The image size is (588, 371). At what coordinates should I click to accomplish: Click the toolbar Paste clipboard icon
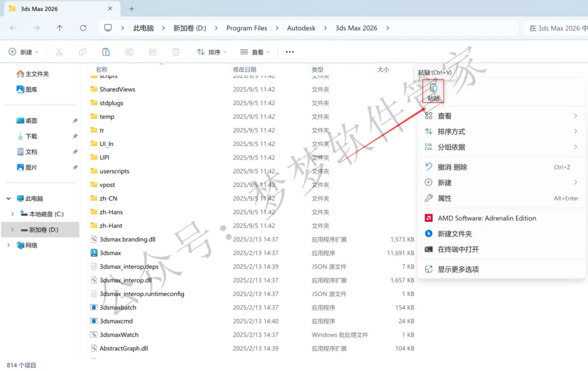(106, 52)
